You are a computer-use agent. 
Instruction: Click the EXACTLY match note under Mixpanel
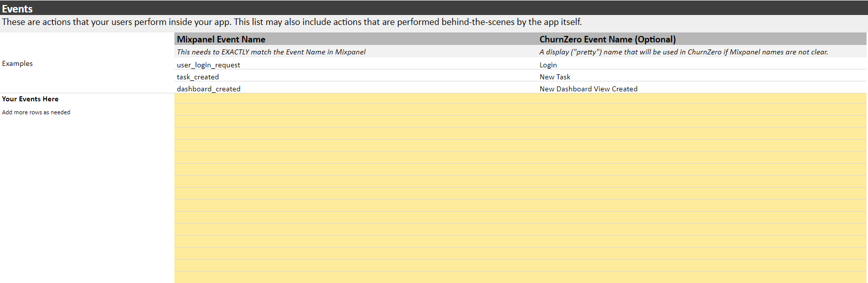click(356, 52)
